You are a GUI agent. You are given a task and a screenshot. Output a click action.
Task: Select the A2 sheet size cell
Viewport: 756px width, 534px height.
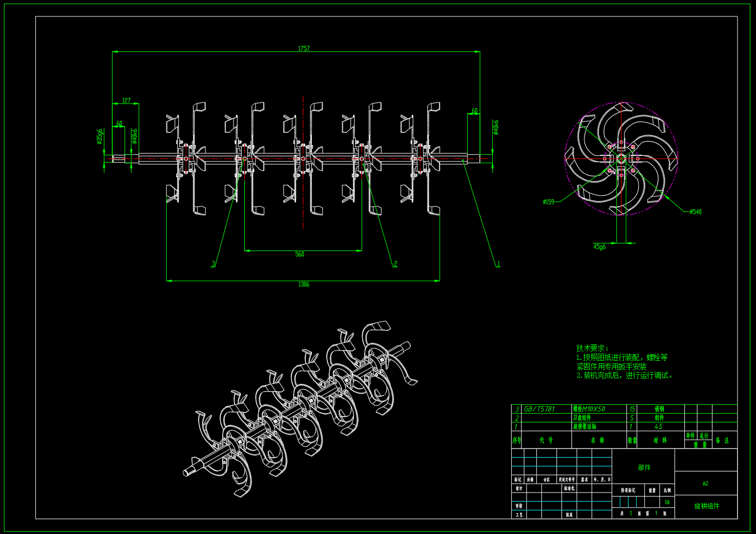click(x=706, y=483)
